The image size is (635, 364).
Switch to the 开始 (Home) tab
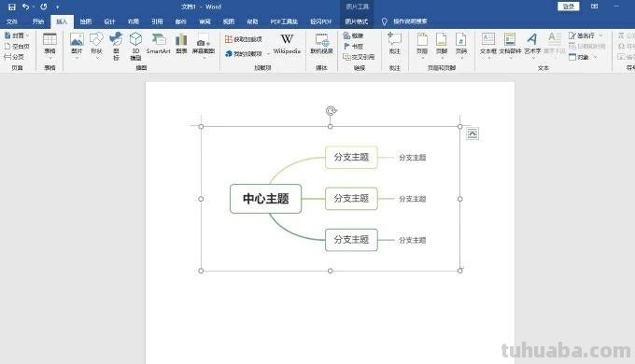click(38, 21)
